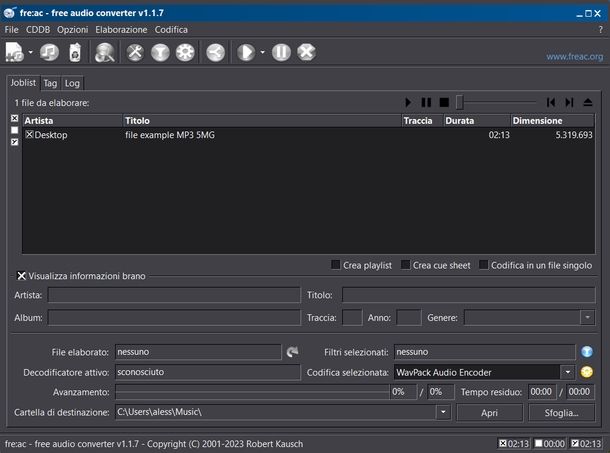Click the playback position slider handle

(459, 102)
